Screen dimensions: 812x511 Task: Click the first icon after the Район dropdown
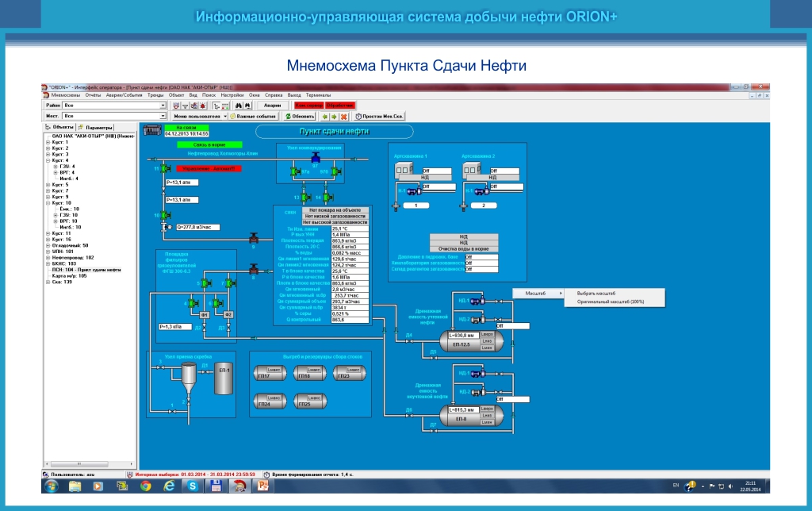tap(176, 106)
